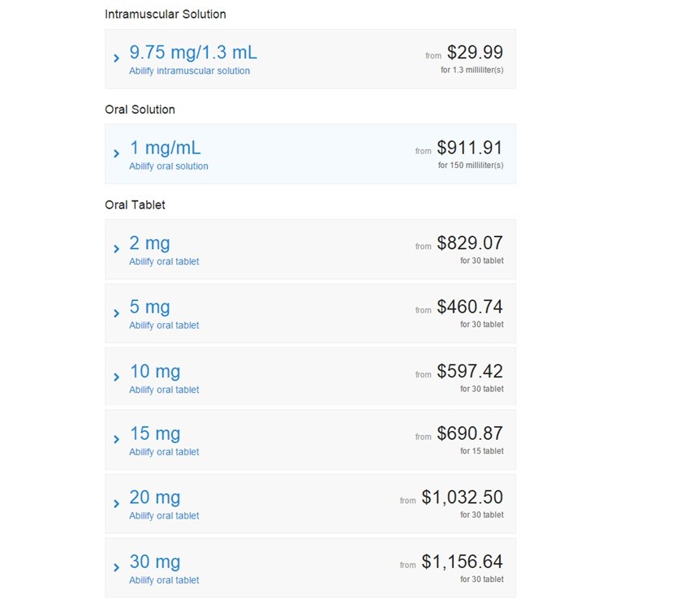Click the $1,156.64 price for 30 mg

click(x=462, y=562)
